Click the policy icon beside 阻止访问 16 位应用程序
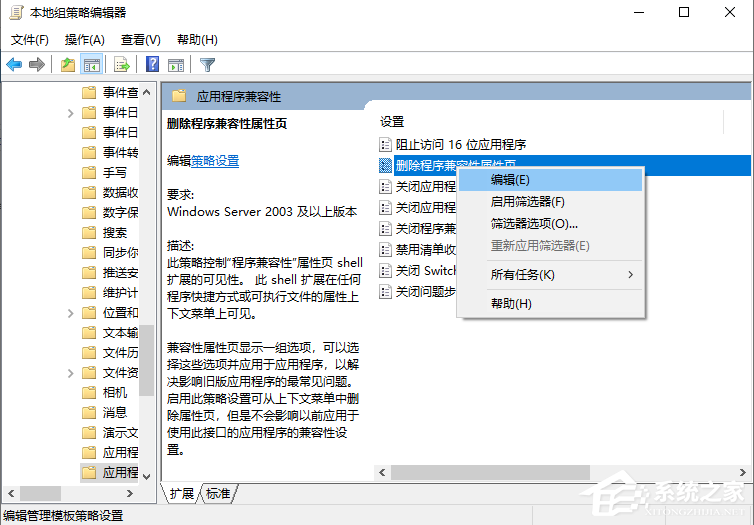754x525 pixels. tap(385, 144)
